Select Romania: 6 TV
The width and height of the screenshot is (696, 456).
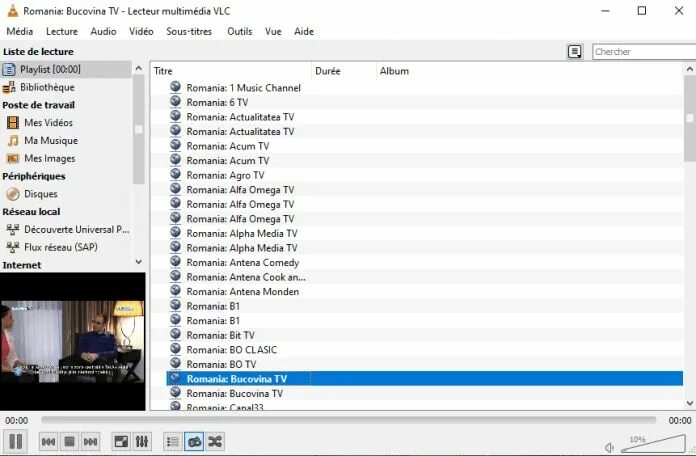point(217,103)
